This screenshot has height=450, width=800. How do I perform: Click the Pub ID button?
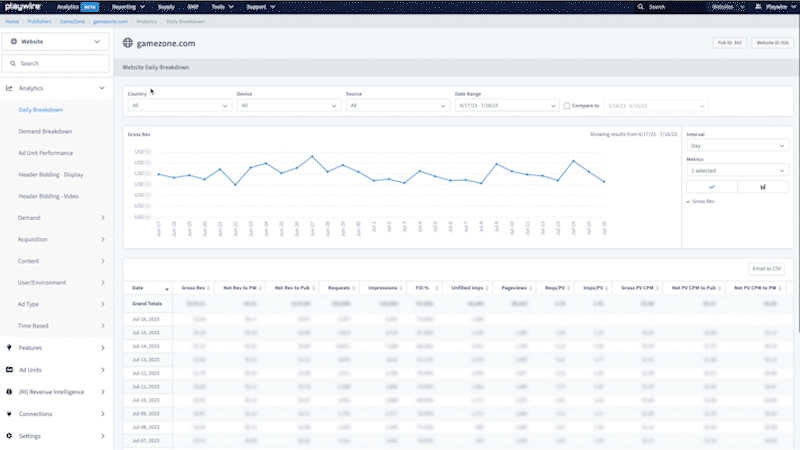click(729, 43)
